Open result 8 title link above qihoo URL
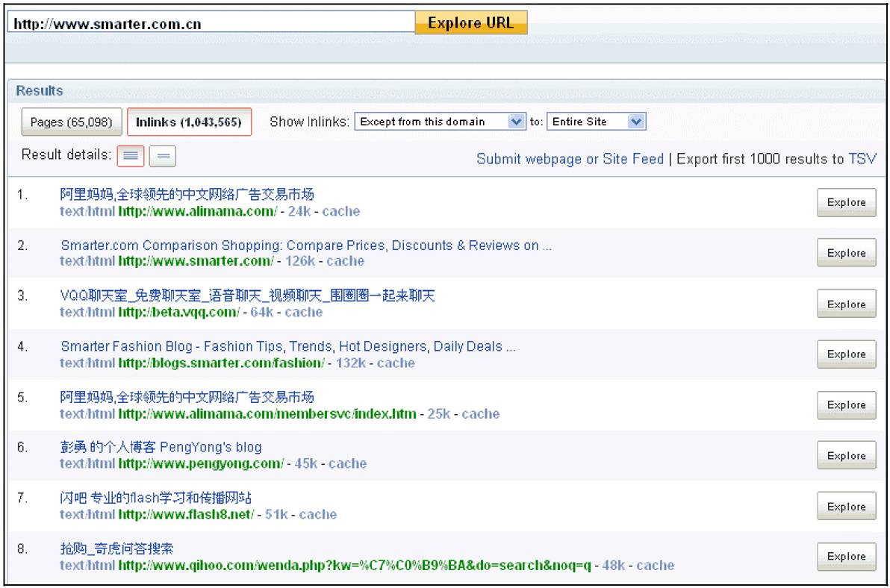 coord(117,548)
